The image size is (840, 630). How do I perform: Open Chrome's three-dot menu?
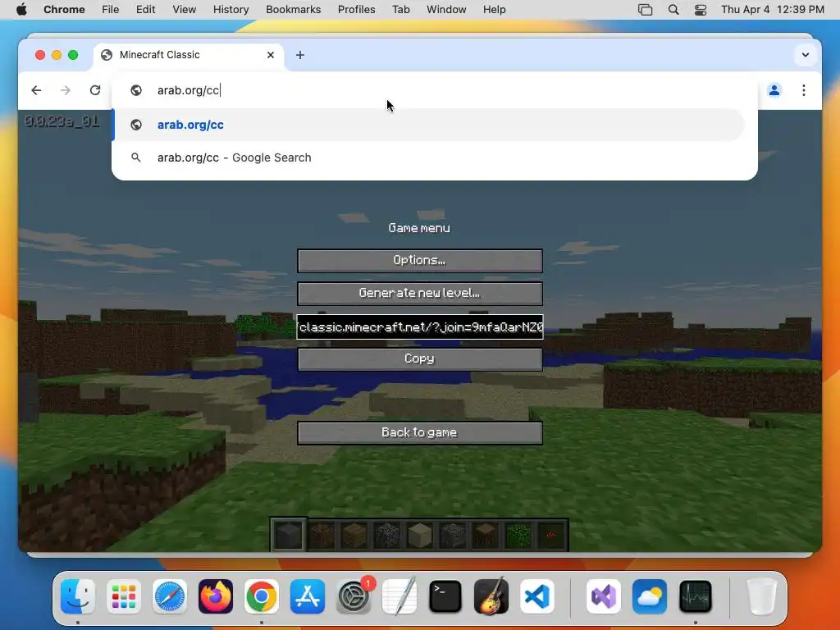[804, 90]
